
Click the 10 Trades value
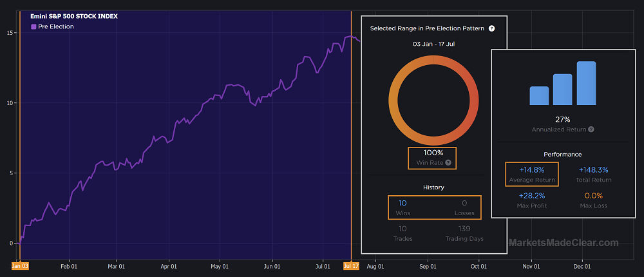pyautogui.click(x=402, y=229)
